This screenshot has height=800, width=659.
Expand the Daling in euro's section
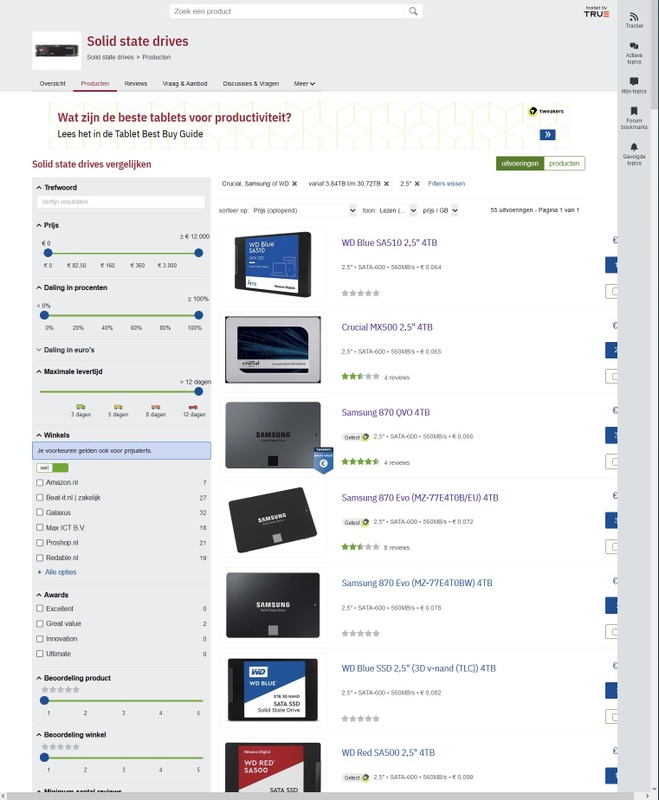(x=65, y=350)
